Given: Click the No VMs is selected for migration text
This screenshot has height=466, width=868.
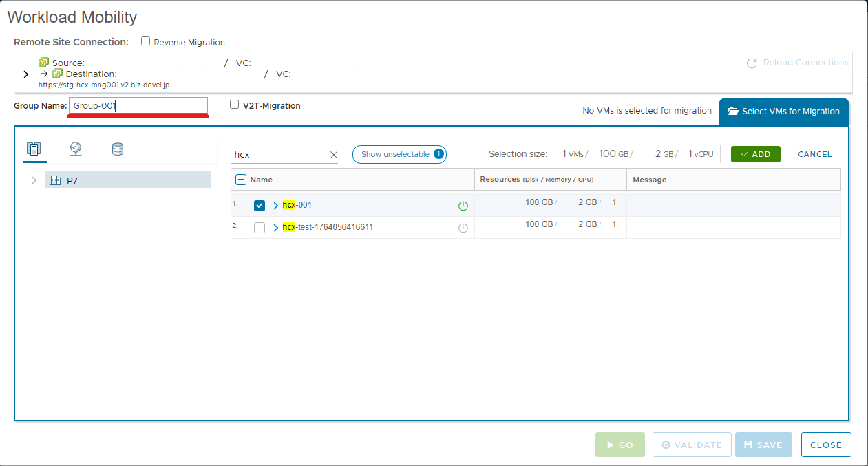Looking at the screenshot, I should point(647,111).
